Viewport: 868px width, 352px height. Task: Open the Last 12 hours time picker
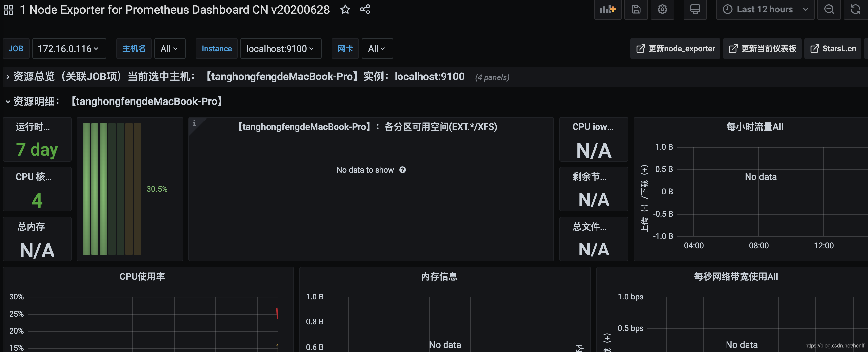pos(765,10)
